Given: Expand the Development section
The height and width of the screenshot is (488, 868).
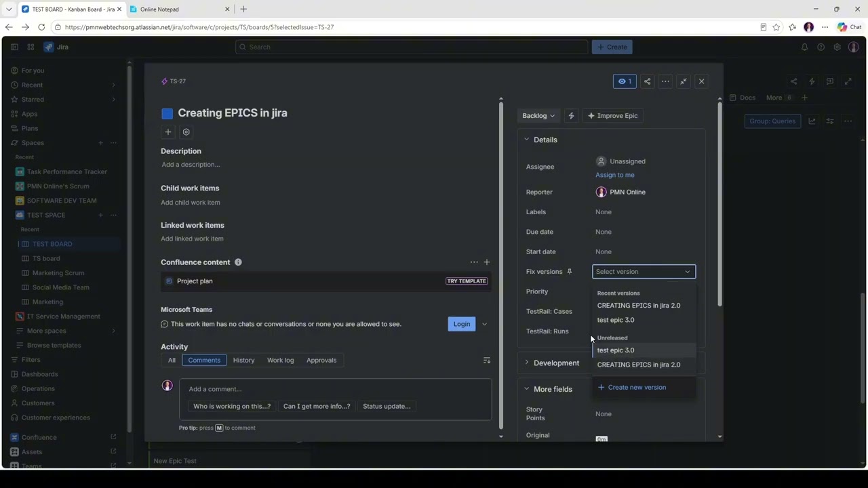Looking at the screenshot, I should click(x=527, y=363).
